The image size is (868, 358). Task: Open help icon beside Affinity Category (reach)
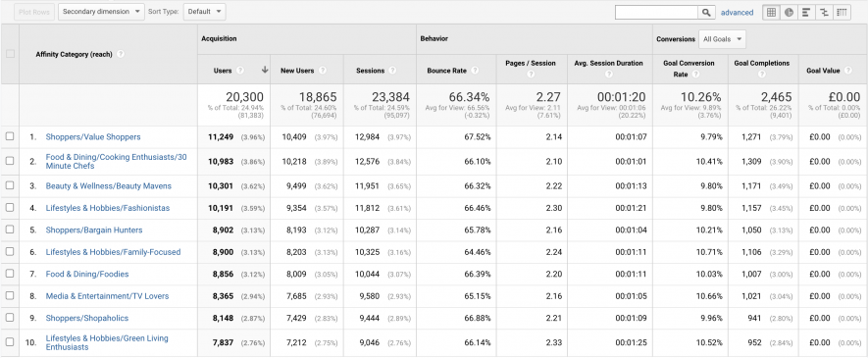pos(120,54)
